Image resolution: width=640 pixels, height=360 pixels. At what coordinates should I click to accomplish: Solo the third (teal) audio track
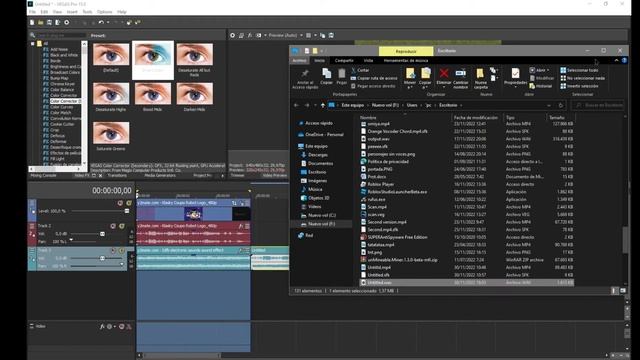(x=122, y=250)
